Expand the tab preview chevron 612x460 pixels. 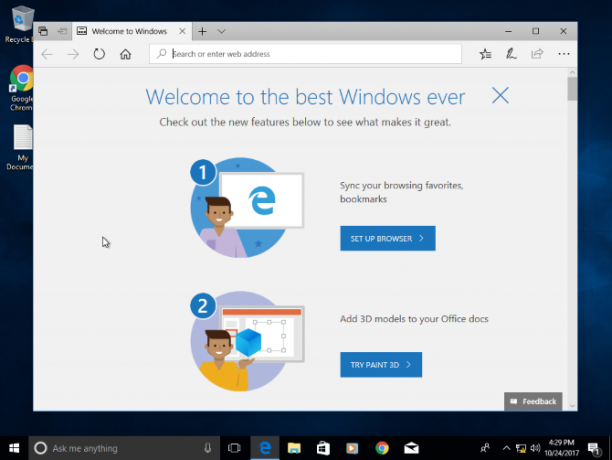[221, 31]
